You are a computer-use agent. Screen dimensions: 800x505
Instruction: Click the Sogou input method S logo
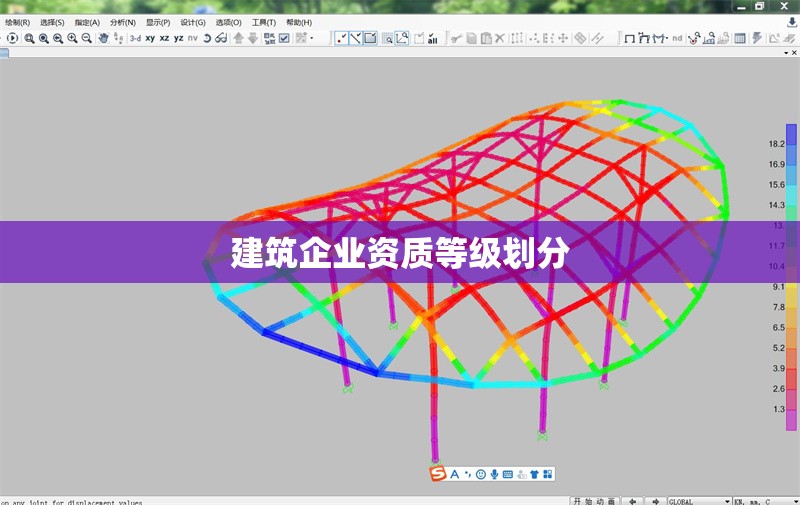click(438, 474)
